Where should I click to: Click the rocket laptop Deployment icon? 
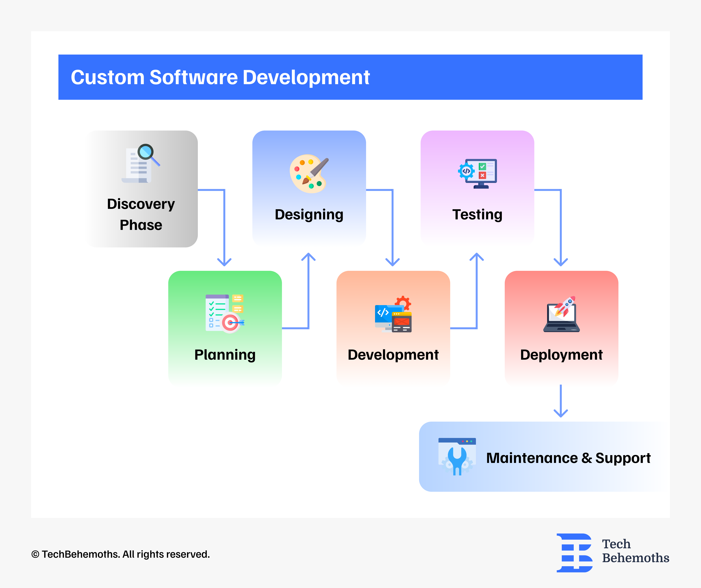point(561,314)
